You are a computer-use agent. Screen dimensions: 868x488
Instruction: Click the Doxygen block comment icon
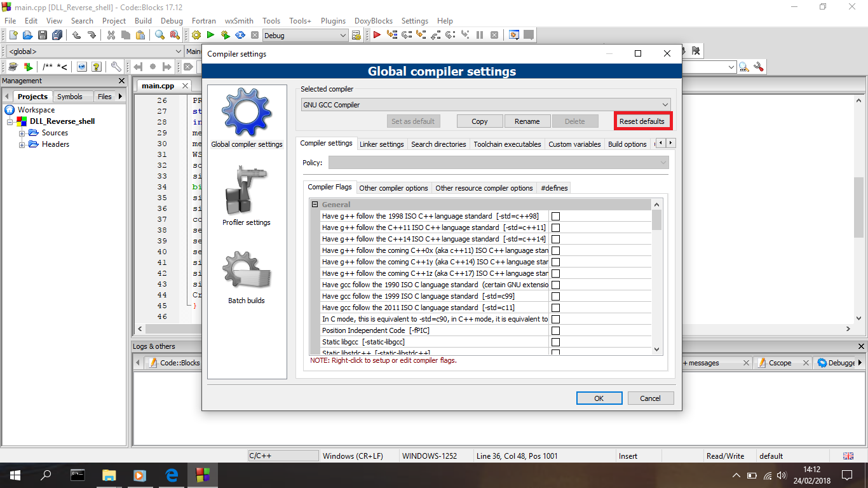tap(48, 67)
